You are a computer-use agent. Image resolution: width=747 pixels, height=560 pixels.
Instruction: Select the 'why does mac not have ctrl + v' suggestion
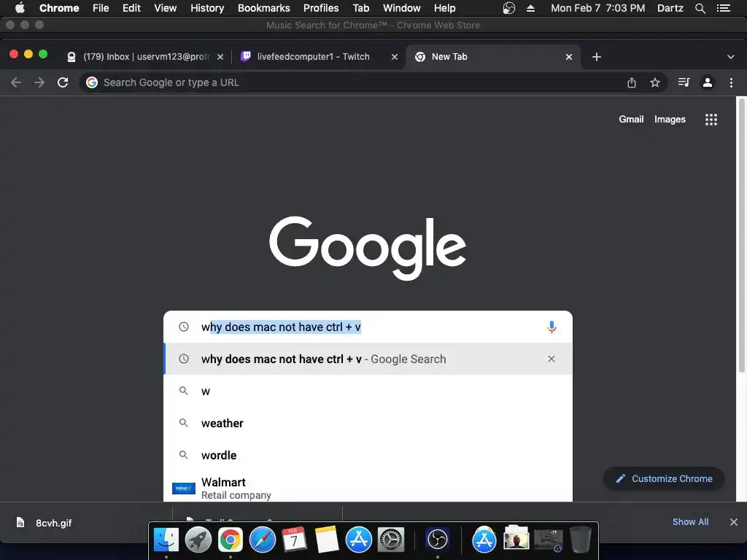point(368,359)
